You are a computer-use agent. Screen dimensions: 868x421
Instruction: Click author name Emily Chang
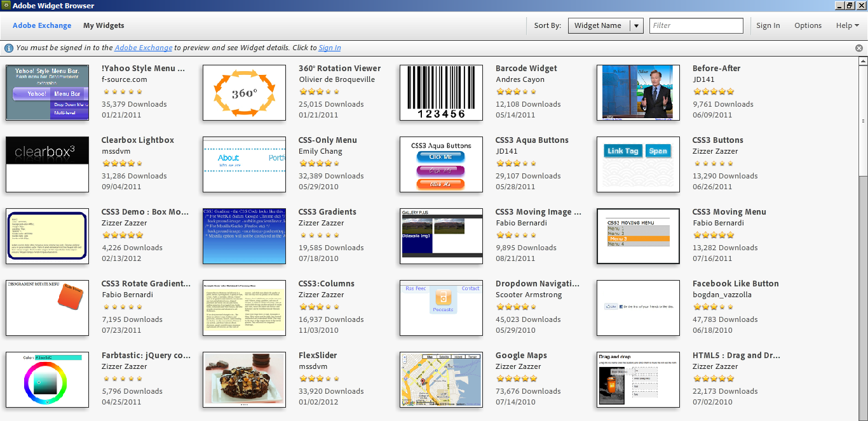(x=320, y=152)
